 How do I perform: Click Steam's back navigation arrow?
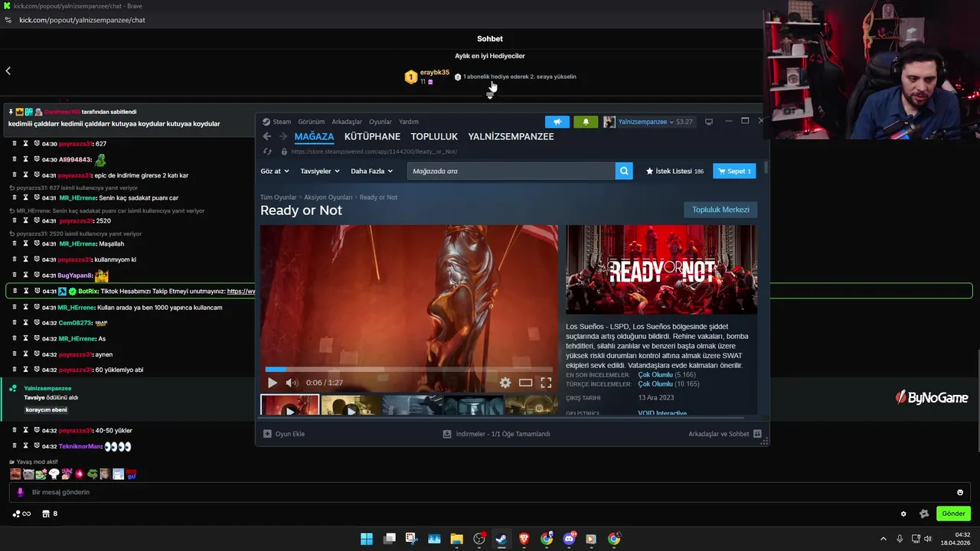coord(266,136)
